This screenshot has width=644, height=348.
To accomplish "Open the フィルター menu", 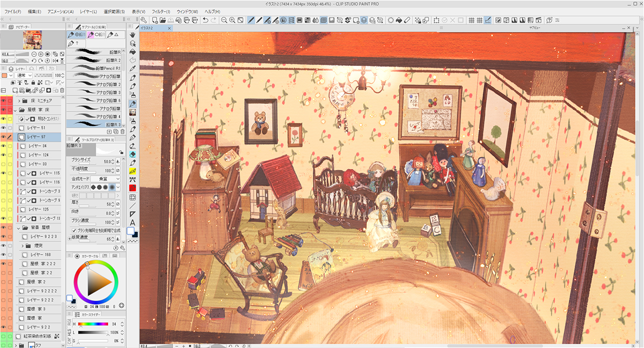I will click(160, 11).
